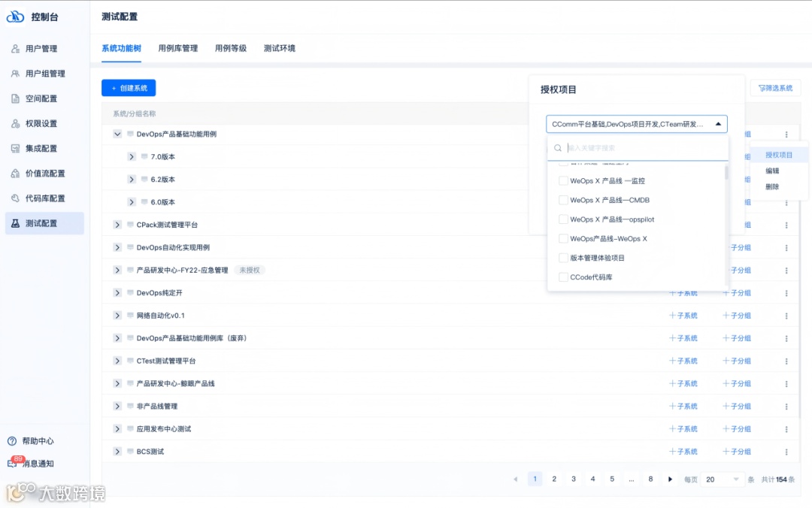Select 测试配置 in the sidebar
The height and width of the screenshot is (508, 812).
click(x=44, y=223)
